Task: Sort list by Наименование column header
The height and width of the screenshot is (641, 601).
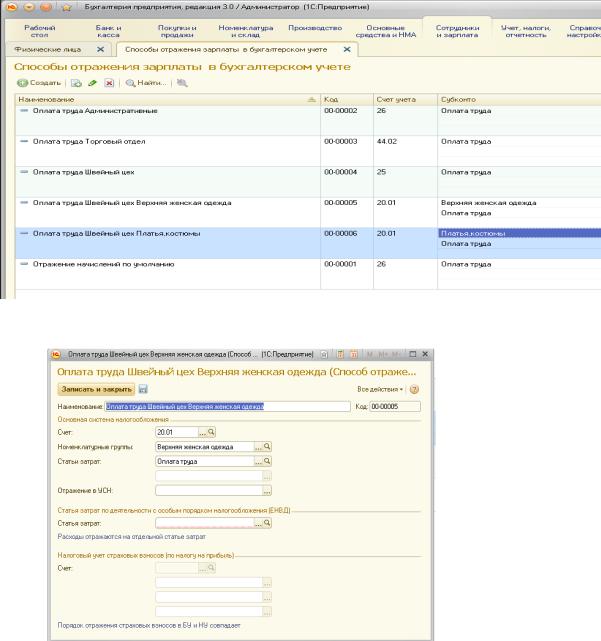Action: (x=168, y=99)
